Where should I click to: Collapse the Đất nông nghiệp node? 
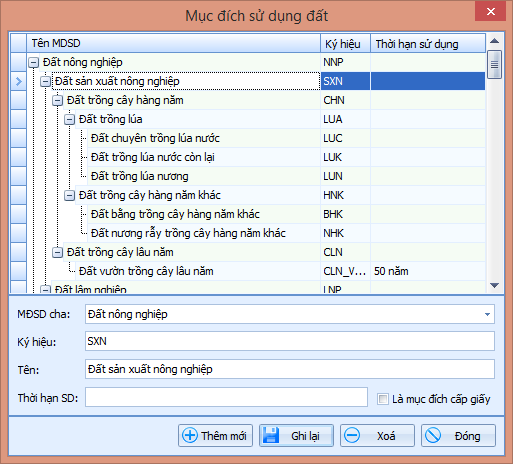(x=33, y=62)
